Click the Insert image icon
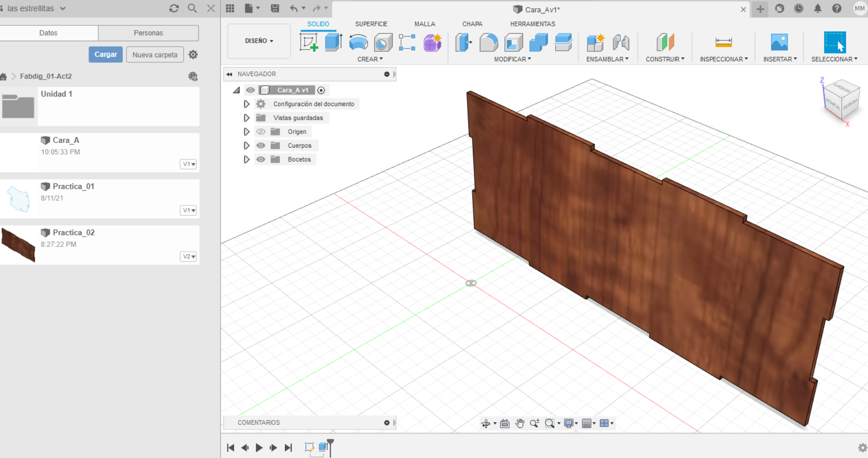This screenshot has width=868, height=458. [779, 42]
